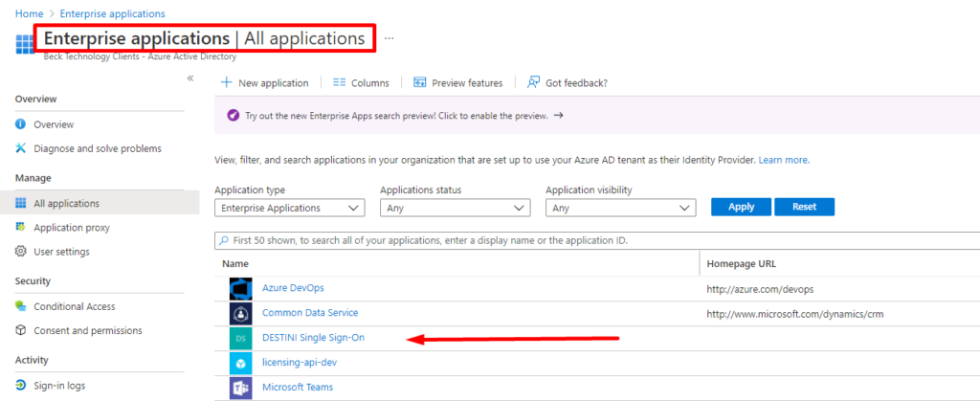The width and height of the screenshot is (980, 401).
Task: Open the ellipsis menu beside the page title
Action: point(390,38)
